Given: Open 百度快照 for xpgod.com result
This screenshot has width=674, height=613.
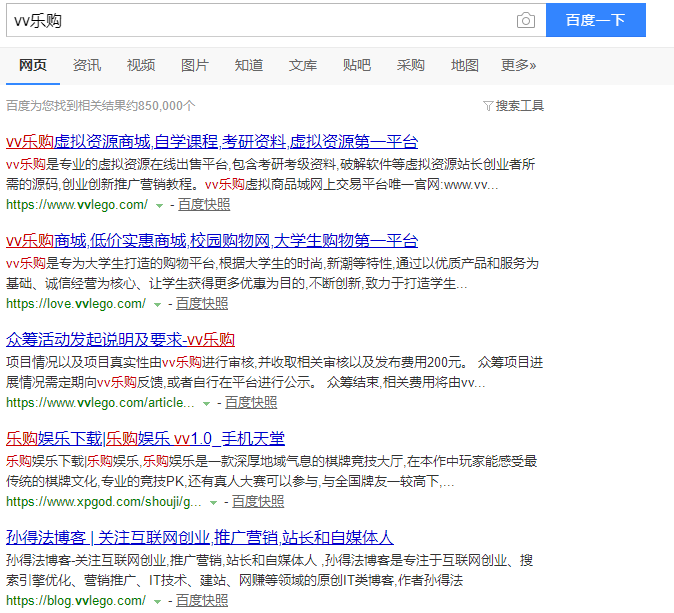Looking at the screenshot, I should [258, 502].
